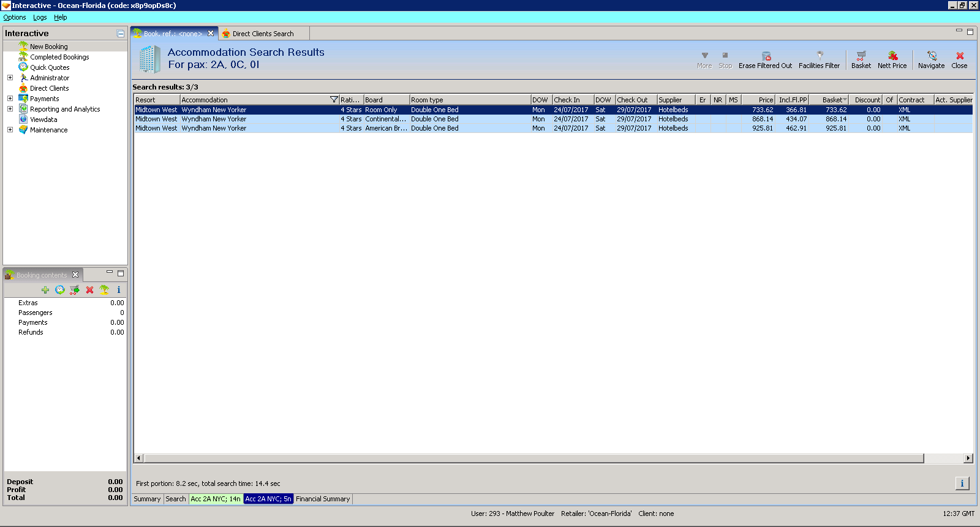The height and width of the screenshot is (527, 980).
Task: Click blue info icon in Booking contents toolbar
Action: [119, 290]
